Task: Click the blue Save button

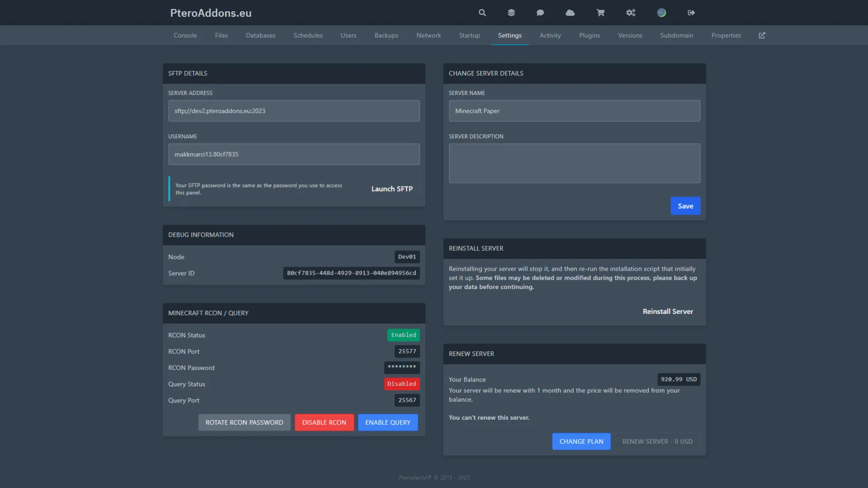Action: pyautogui.click(x=685, y=206)
